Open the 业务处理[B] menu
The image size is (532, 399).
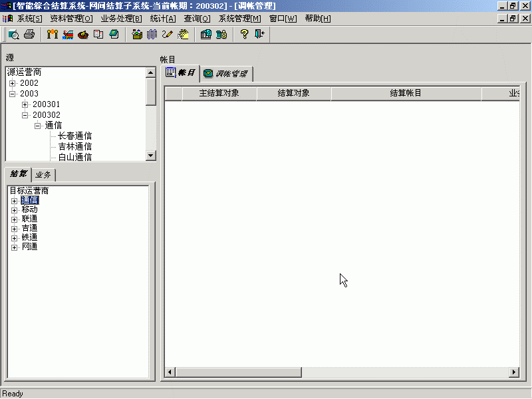(x=121, y=19)
